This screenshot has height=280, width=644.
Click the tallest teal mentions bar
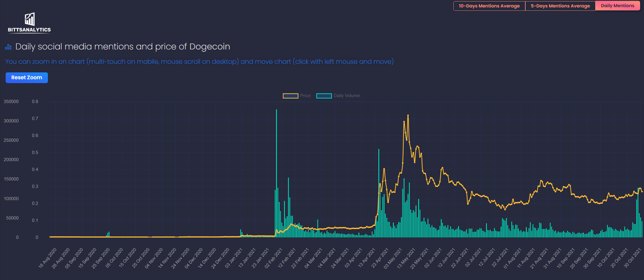276,173
